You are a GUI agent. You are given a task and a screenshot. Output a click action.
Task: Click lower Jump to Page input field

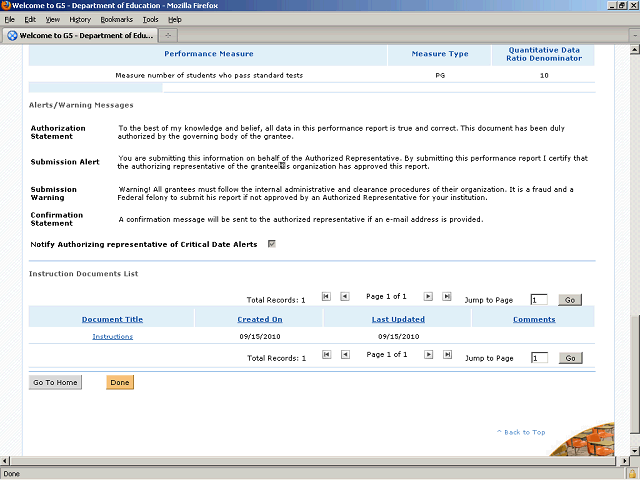[539, 358]
